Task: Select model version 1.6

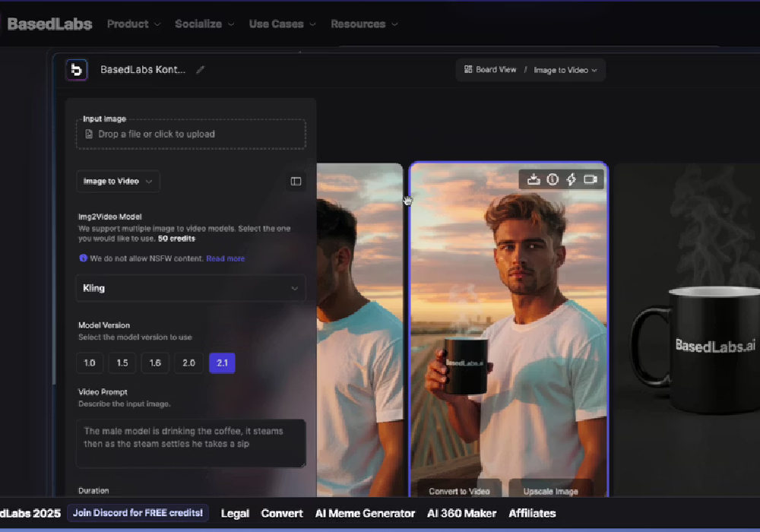Action: tap(155, 363)
